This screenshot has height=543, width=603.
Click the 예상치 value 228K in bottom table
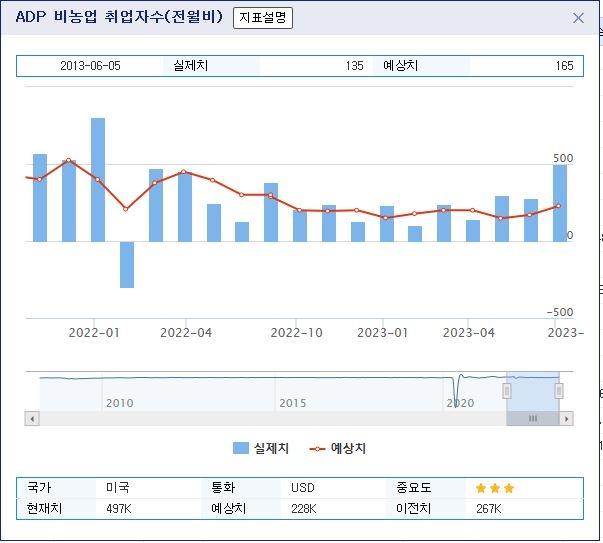pyautogui.click(x=303, y=509)
